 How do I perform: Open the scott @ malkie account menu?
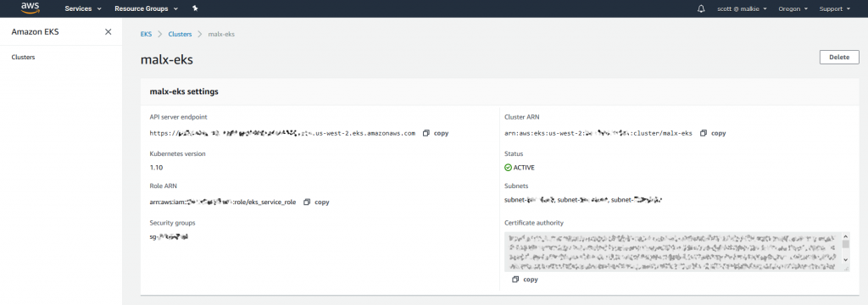pyautogui.click(x=741, y=8)
